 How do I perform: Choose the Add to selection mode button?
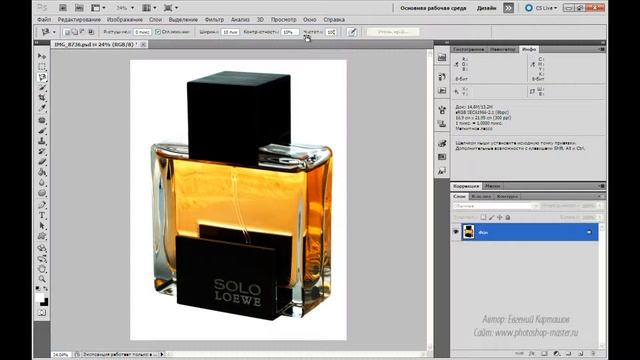pos(75,32)
